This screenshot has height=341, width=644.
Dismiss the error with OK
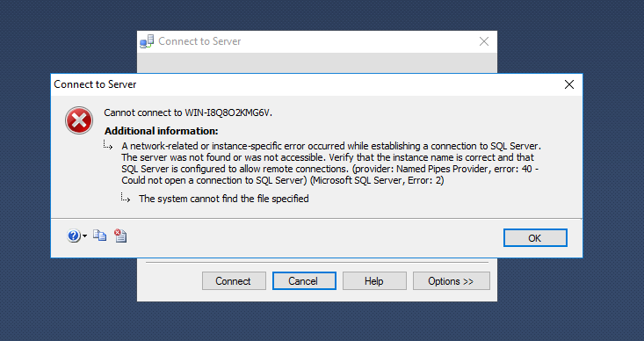coord(535,238)
